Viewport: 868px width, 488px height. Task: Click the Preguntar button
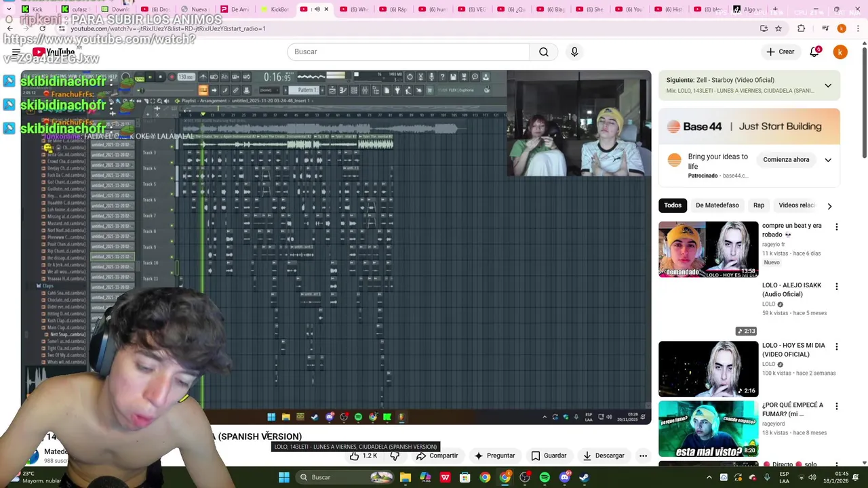coord(494,456)
